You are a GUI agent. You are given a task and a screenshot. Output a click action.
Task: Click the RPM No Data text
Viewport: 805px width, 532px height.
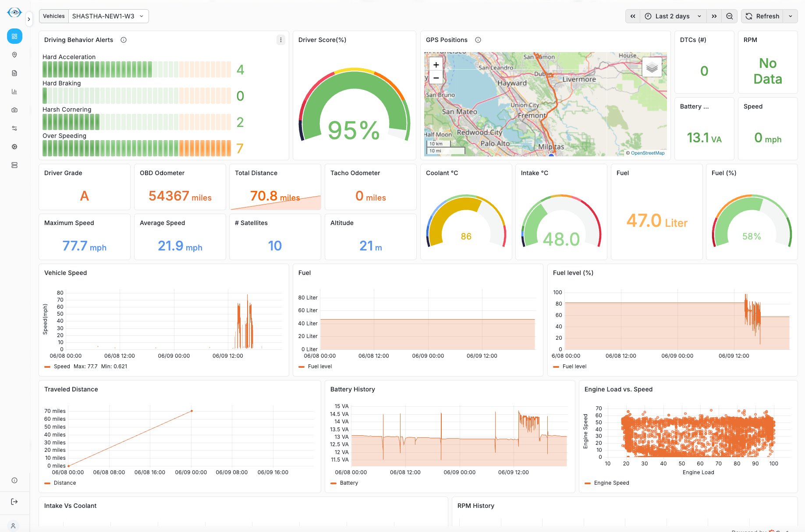point(768,71)
